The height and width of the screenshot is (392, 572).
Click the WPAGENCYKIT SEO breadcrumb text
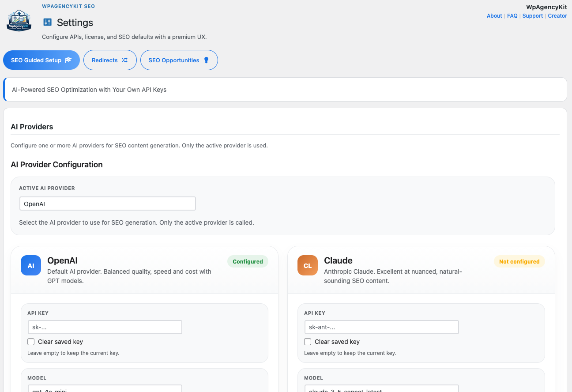(68, 6)
